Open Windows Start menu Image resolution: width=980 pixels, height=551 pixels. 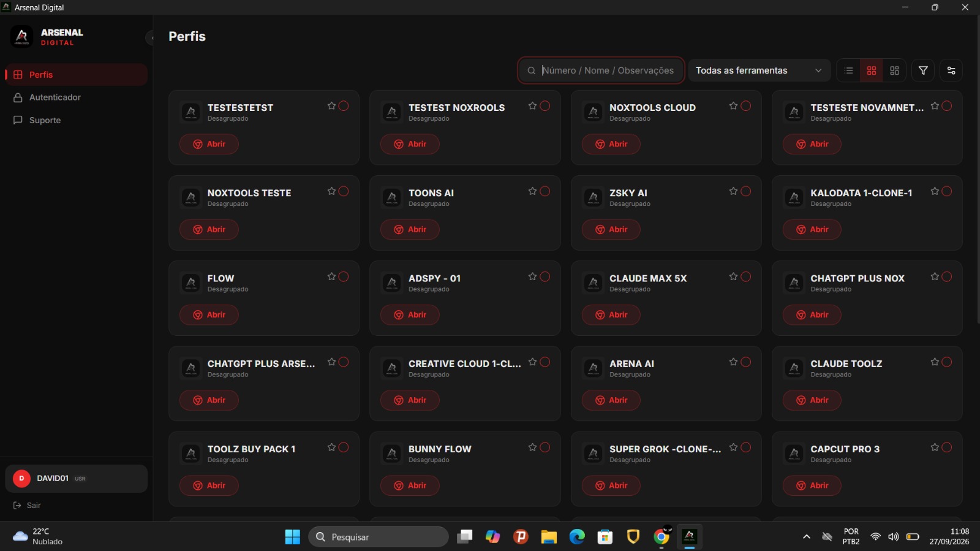[x=293, y=537]
